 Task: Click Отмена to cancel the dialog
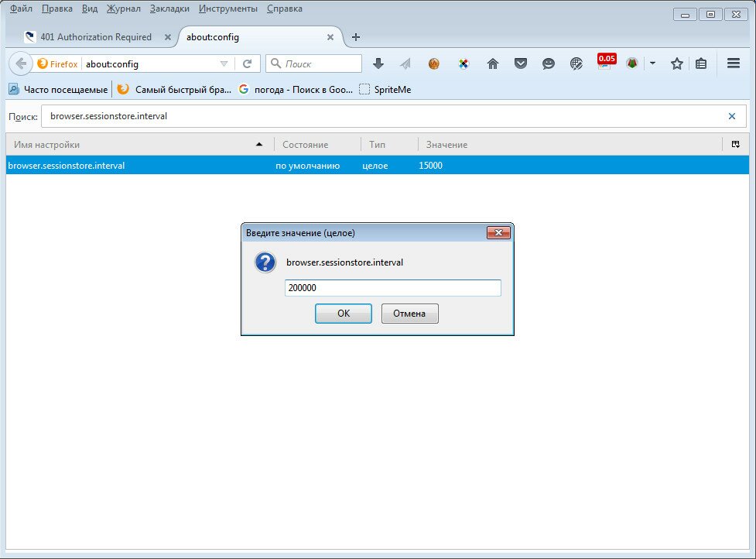(x=409, y=314)
